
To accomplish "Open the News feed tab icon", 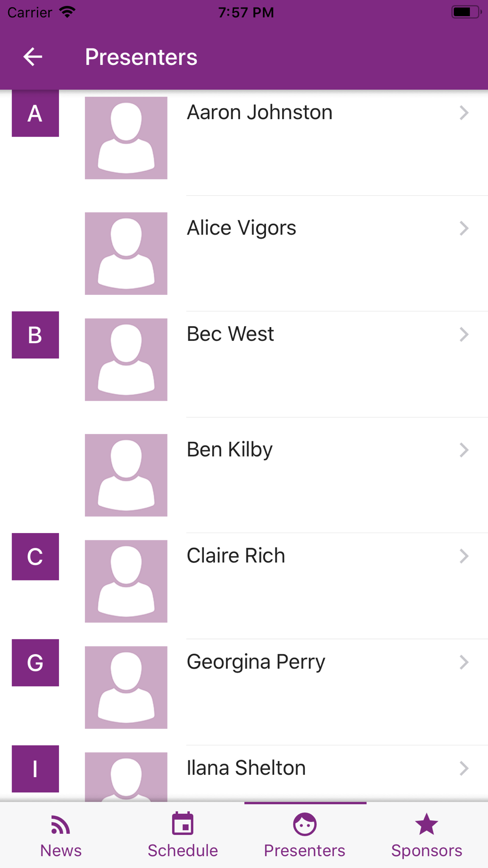I will tap(61, 825).
